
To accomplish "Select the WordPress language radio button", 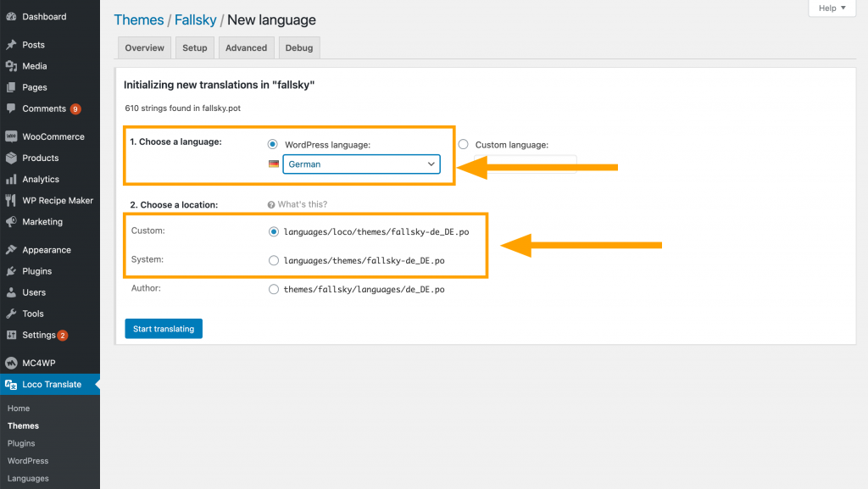I will pos(273,145).
